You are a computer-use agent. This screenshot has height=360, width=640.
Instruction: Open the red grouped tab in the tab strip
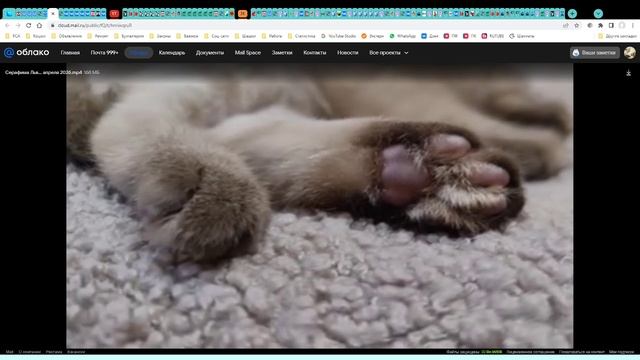pos(114,13)
